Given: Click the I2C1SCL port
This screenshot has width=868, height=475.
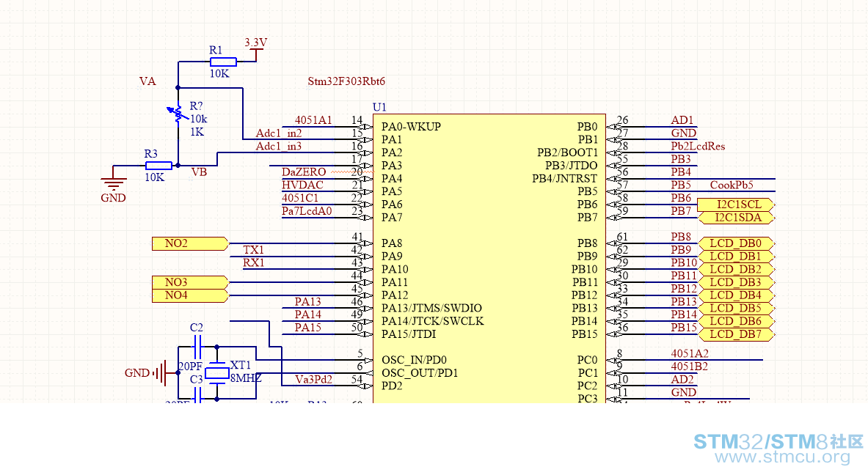Looking at the screenshot, I should (x=736, y=205).
